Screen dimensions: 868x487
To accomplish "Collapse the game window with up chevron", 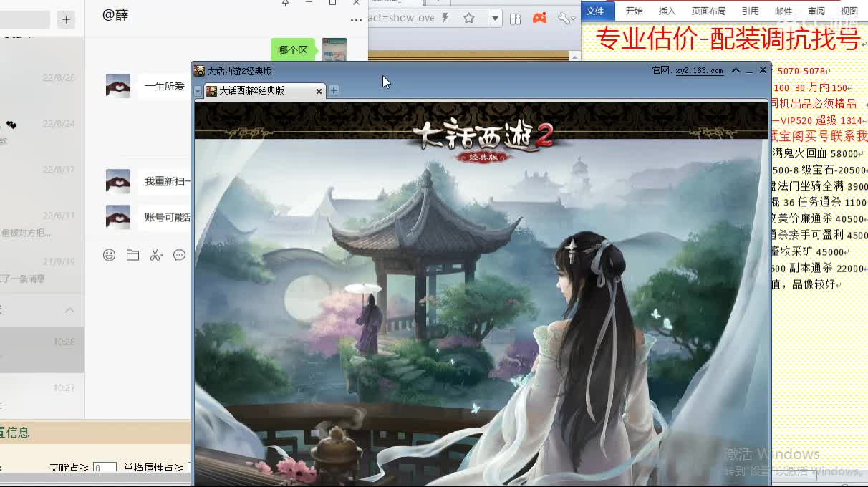I will point(736,70).
